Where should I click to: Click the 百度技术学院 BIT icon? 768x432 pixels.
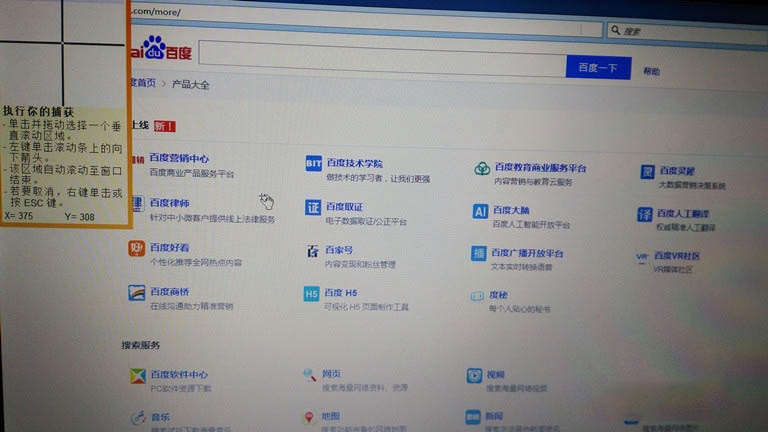(313, 163)
